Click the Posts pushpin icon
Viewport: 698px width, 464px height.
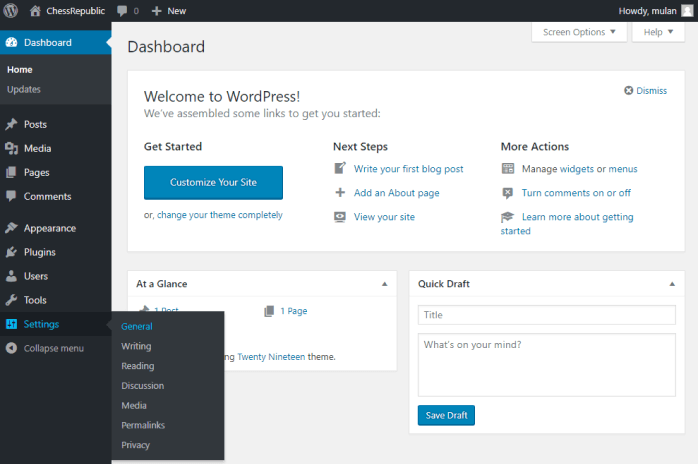11,124
